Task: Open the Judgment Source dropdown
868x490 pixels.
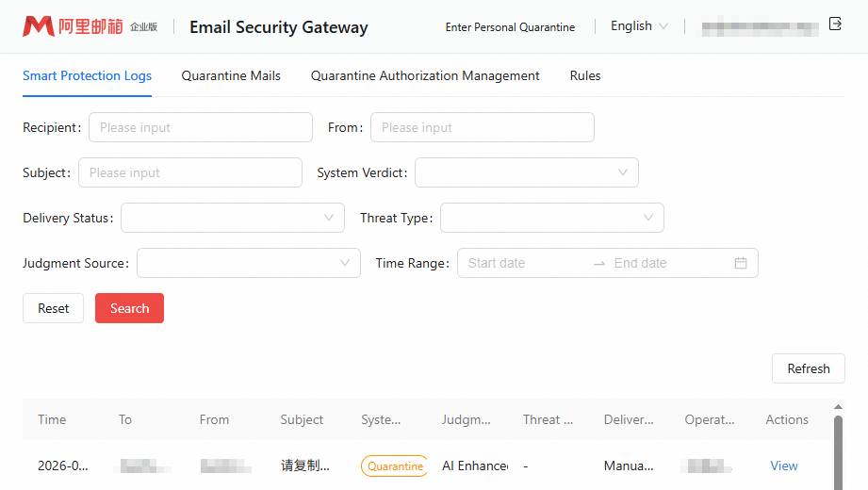Action: (x=249, y=263)
